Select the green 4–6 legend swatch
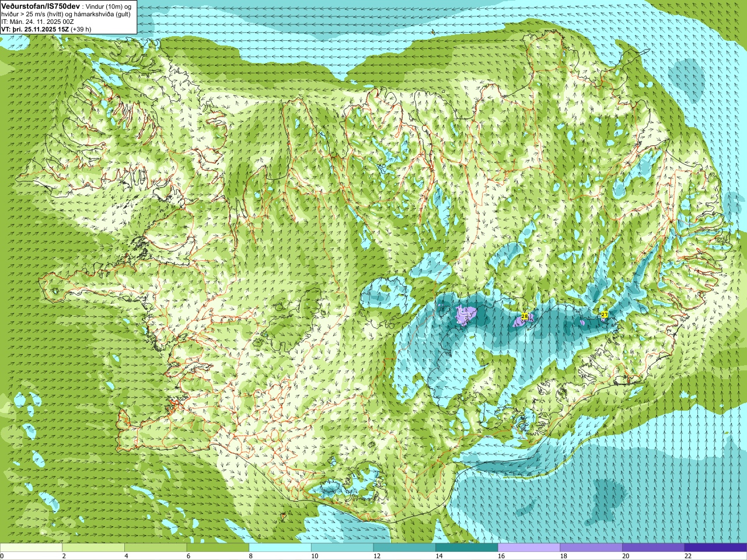 pyautogui.click(x=156, y=548)
